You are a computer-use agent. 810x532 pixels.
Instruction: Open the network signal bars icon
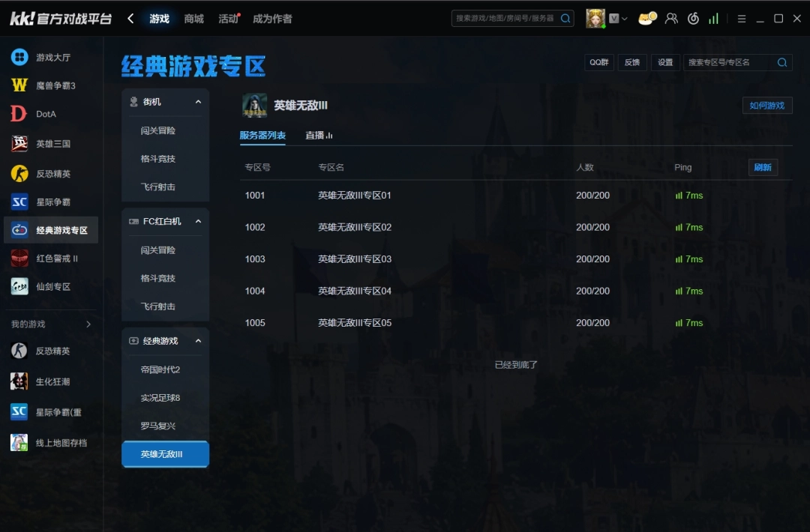(713, 19)
